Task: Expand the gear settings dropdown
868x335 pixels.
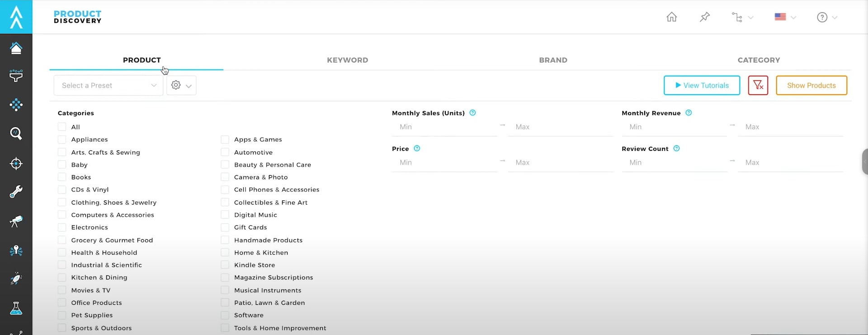Action: (181, 85)
